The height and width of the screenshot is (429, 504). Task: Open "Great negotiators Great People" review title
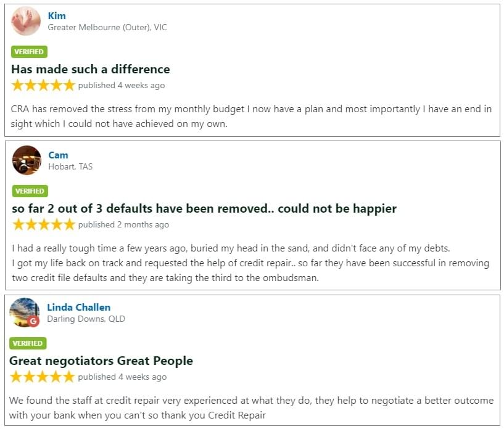click(x=101, y=361)
